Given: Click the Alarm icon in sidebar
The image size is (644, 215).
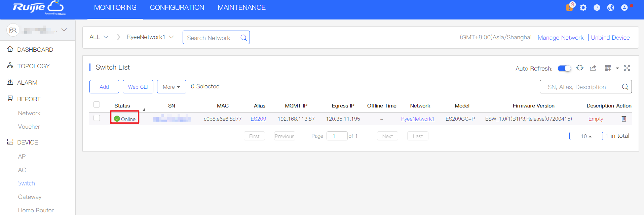Looking at the screenshot, I should (x=10, y=82).
